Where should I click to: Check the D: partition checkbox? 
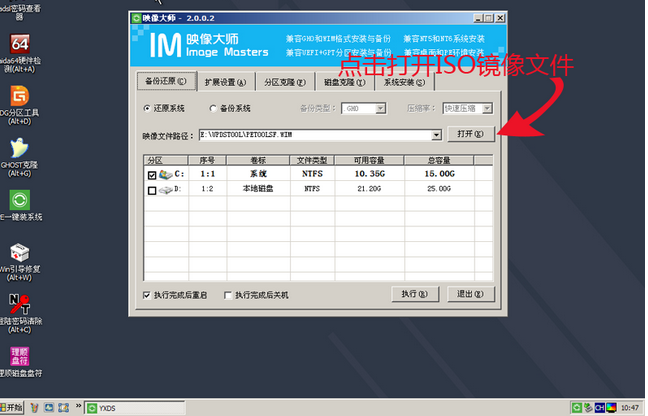click(x=152, y=190)
